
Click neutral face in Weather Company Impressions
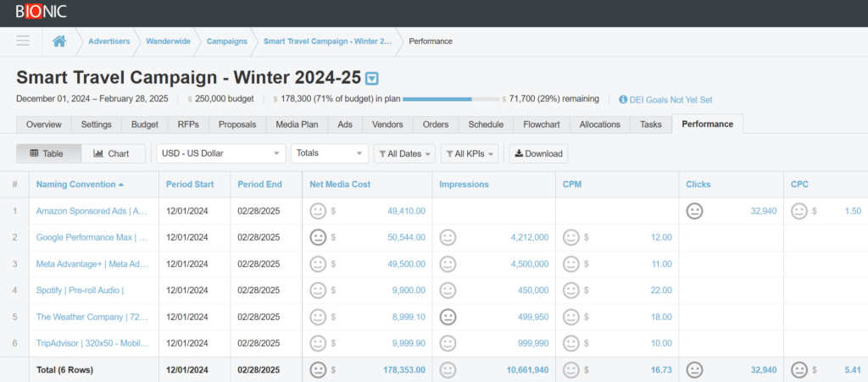[x=448, y=318]
